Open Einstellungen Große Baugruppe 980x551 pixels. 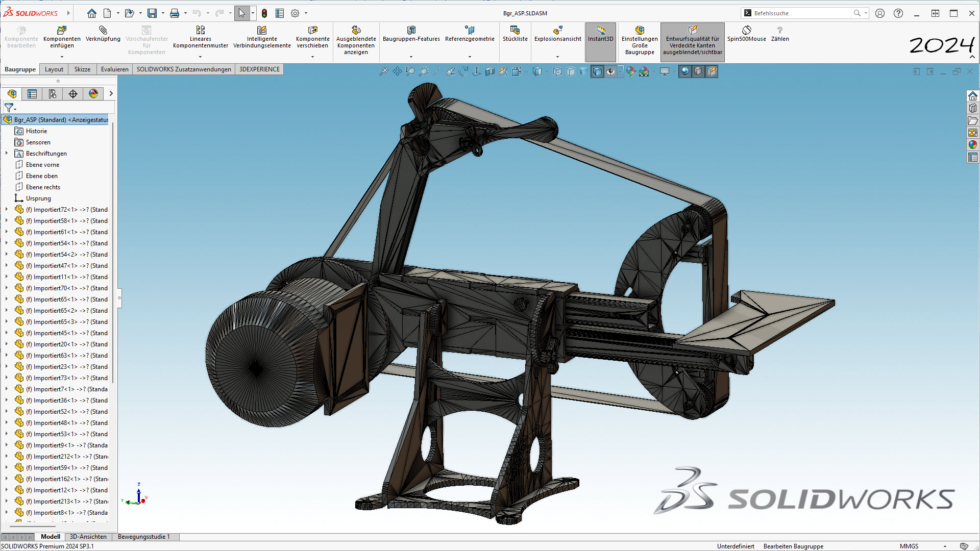point(640,40)
